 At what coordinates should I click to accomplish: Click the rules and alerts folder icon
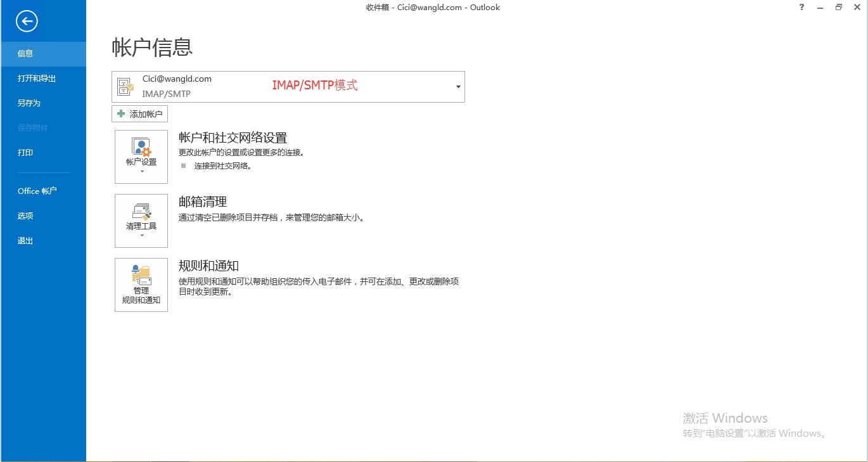point(141,275)
